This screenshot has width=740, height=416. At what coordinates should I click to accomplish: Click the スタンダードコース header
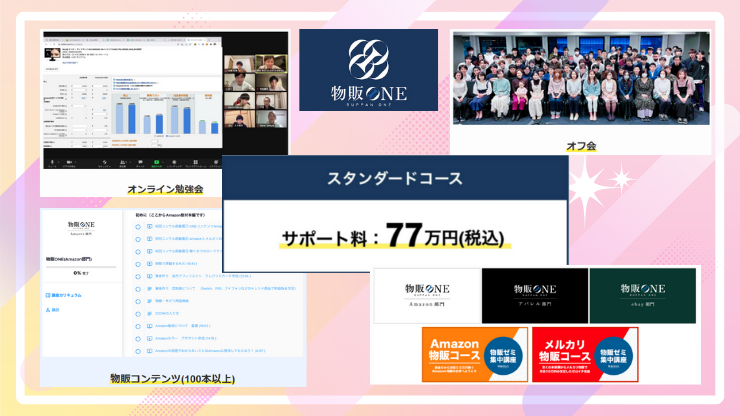(x=395, y=178)
